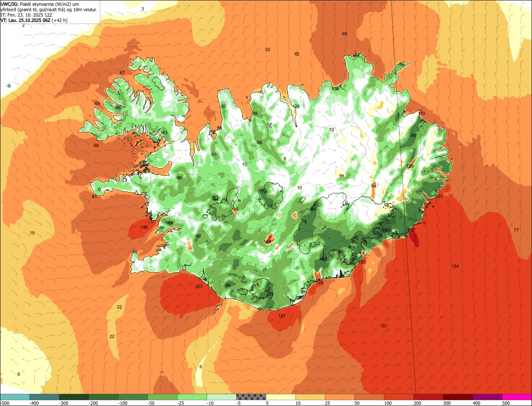This screenshot has height=406, width=532.
Task: Click the flux value 2 near the top-left
Action: [23, 25]
